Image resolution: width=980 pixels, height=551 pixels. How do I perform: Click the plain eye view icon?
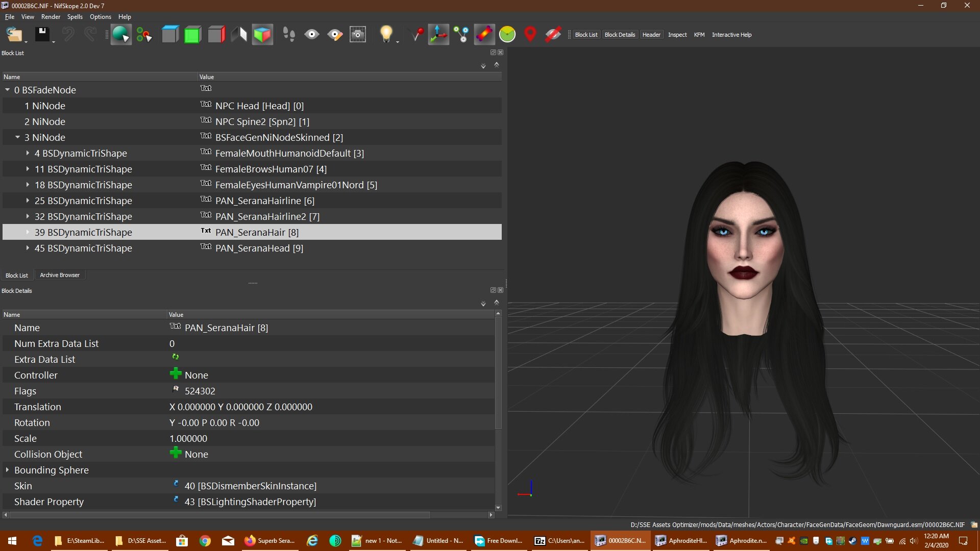tap(312, 35)
